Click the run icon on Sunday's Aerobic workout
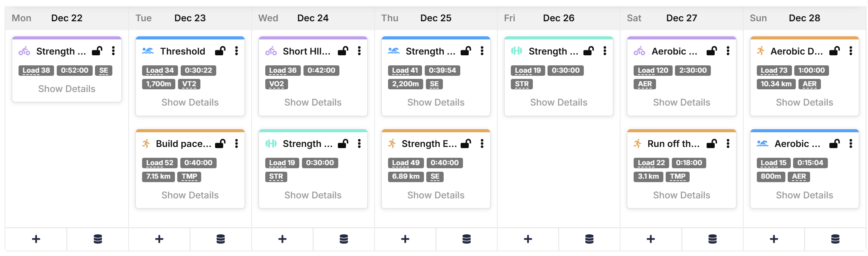 click(761, 51)
